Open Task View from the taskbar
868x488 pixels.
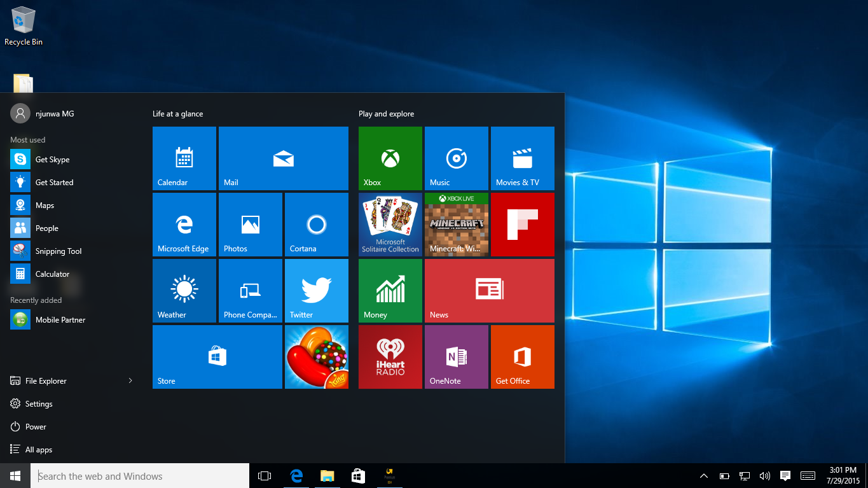(x=265, y=476)
